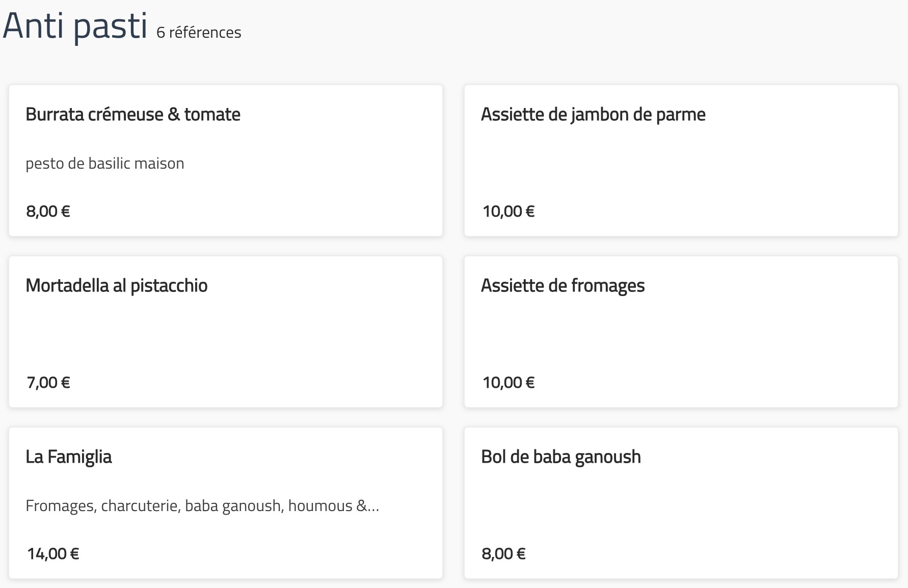Click the 14,00 € La Famiglia price
This screenshot has width=908, height=588.
pyautogui.click(x=53, y=554)
